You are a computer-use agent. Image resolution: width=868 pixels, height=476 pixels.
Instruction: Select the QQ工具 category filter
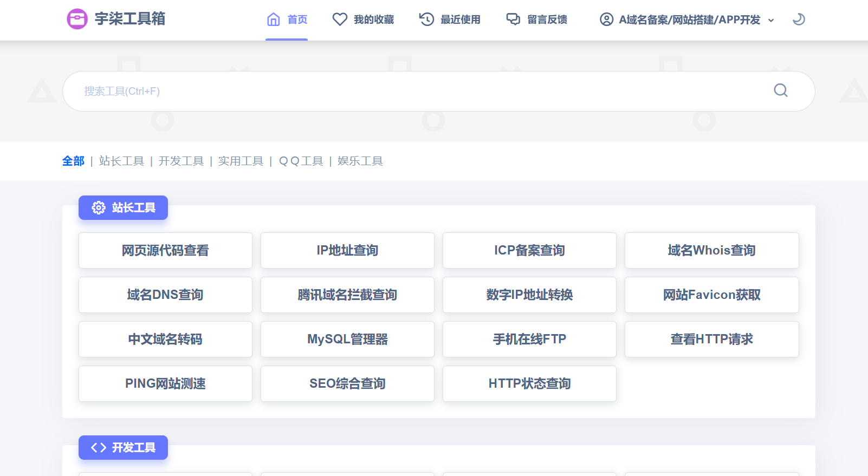click(301, 161)
